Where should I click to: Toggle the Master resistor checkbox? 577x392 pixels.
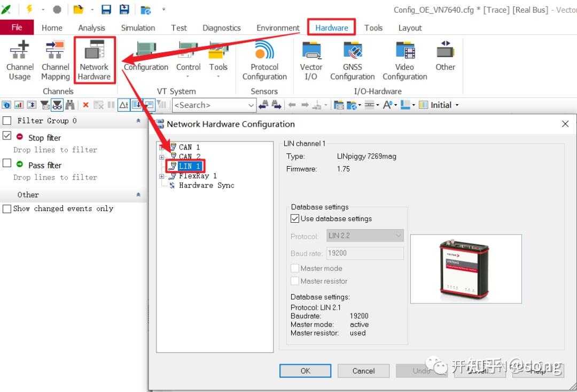[x=295, y=281]
